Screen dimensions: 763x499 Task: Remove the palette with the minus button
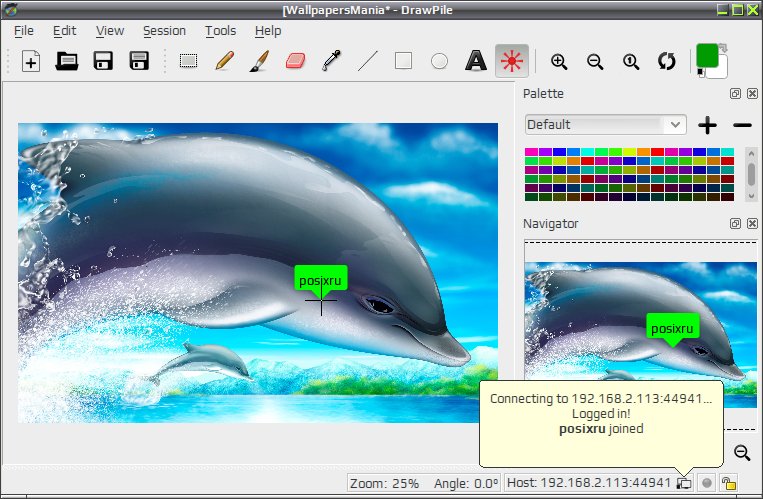(742, 125)
